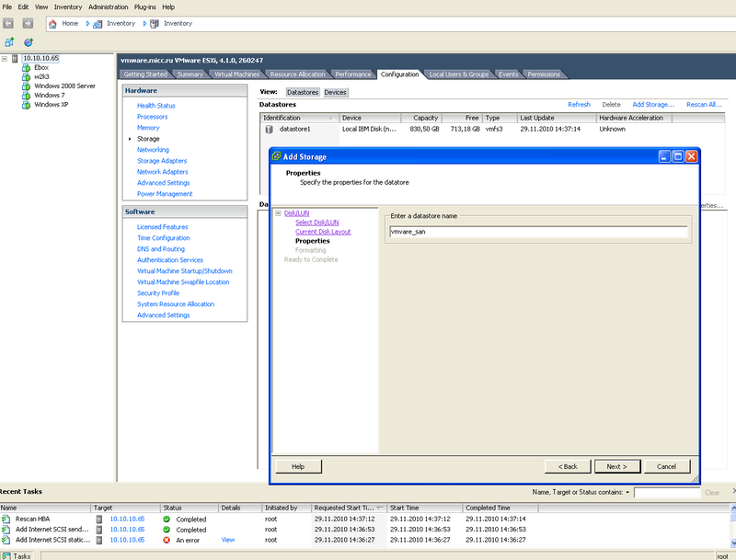Switch to Local Users & Groups tab
The width and height of the screenshot is (736, 560).
pos(458,74)
